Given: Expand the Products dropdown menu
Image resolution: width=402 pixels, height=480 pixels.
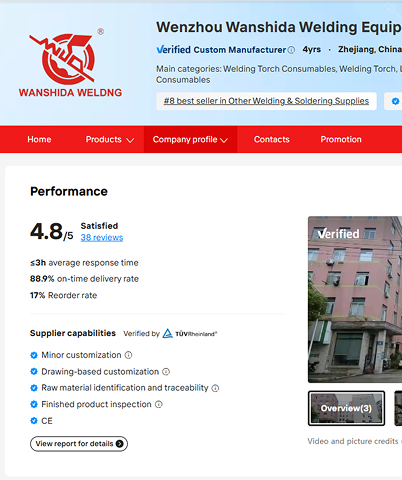Looking at the screenshot, I should point(110,139).
